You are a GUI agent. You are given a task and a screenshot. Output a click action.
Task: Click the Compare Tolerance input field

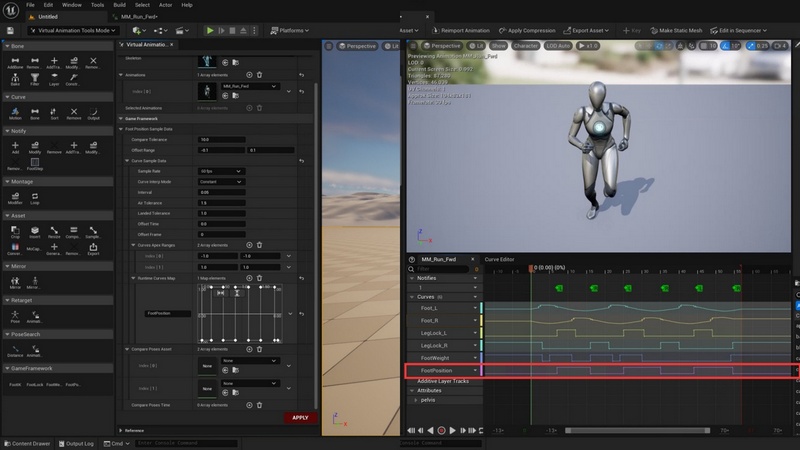click(221, 139)
